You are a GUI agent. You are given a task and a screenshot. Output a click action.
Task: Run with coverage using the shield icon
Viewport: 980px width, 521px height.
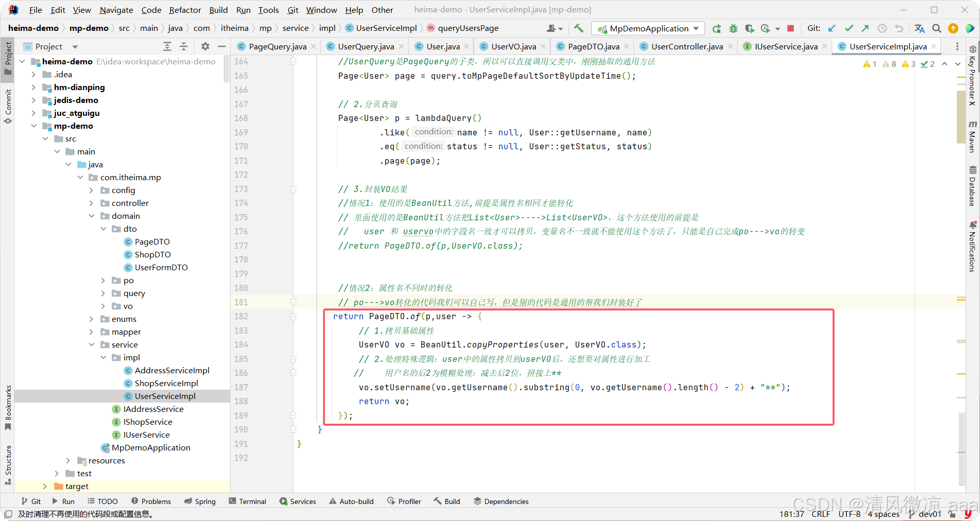click(749, 28)
